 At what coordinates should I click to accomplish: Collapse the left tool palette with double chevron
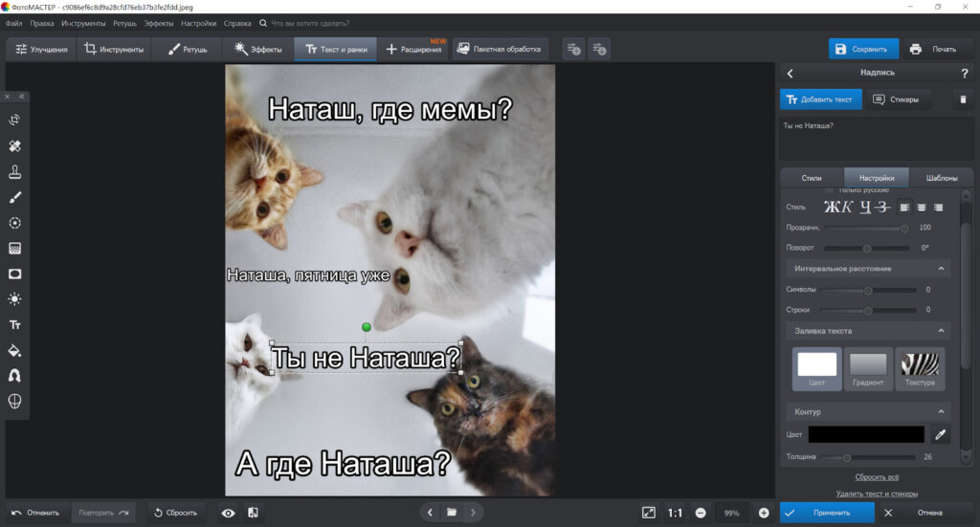coord(22,97)
